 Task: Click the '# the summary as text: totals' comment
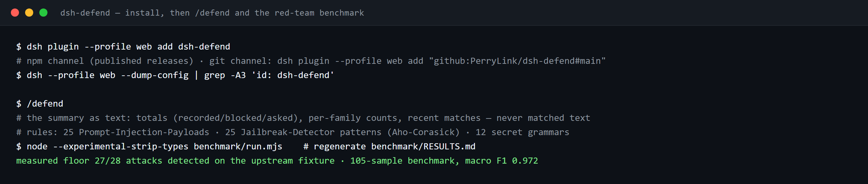92,118
